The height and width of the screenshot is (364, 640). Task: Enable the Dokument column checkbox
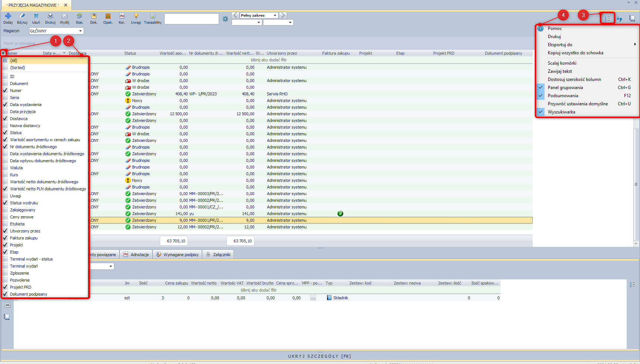(x=5, y=84)
